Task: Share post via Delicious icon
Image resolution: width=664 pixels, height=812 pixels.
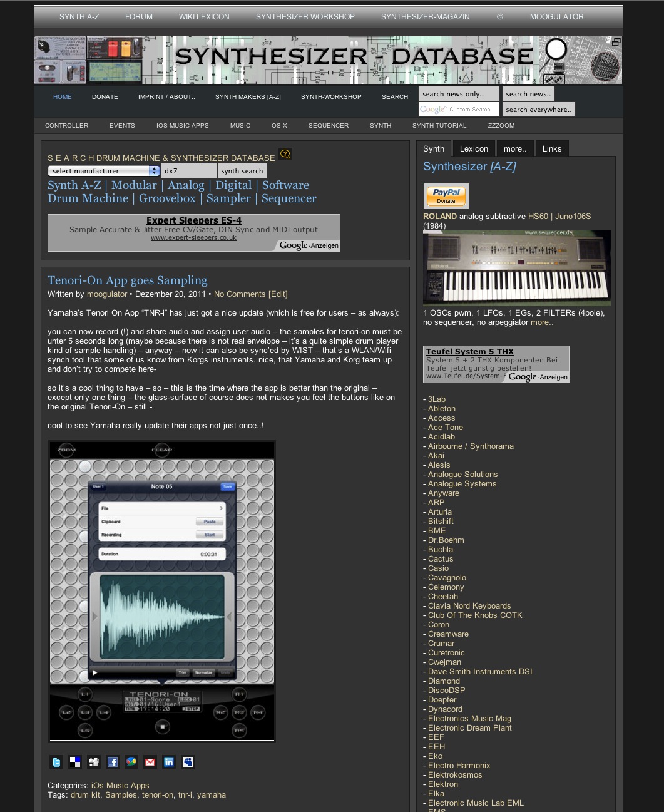Action: pyautogui.click(x=75, y=762)
